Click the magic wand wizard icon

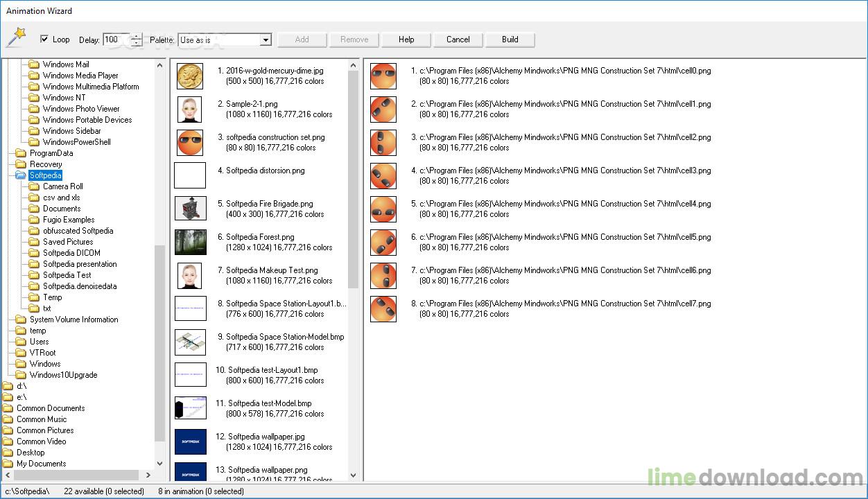coord(15,38)
